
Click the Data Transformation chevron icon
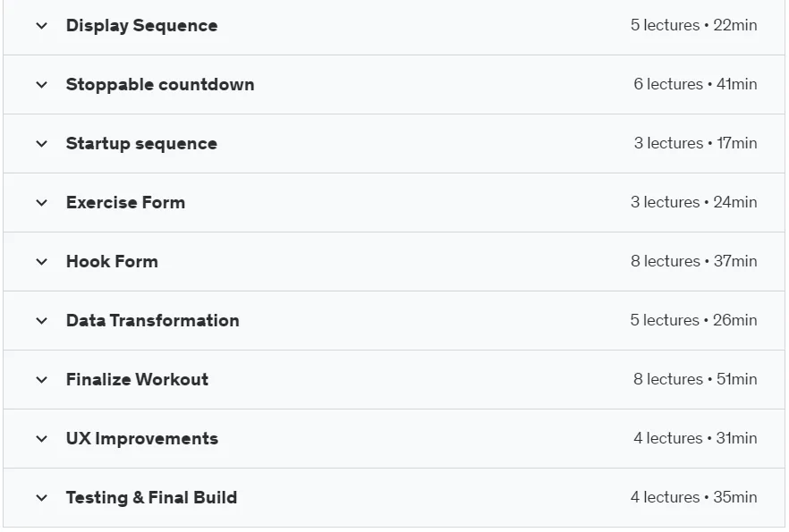pos(42,321)
